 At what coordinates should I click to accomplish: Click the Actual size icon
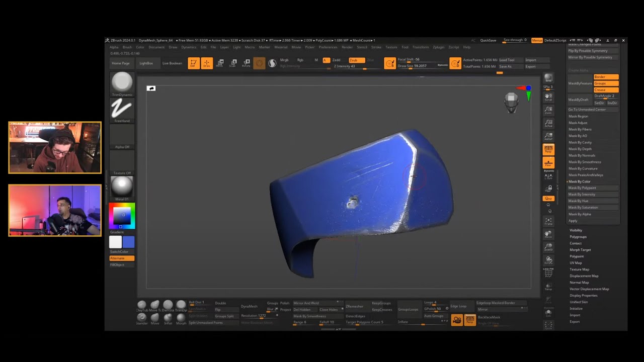click(x=548, y=123)
